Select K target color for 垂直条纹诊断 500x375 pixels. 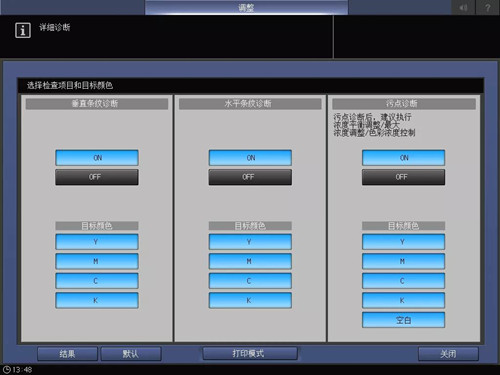coord(97,300)
